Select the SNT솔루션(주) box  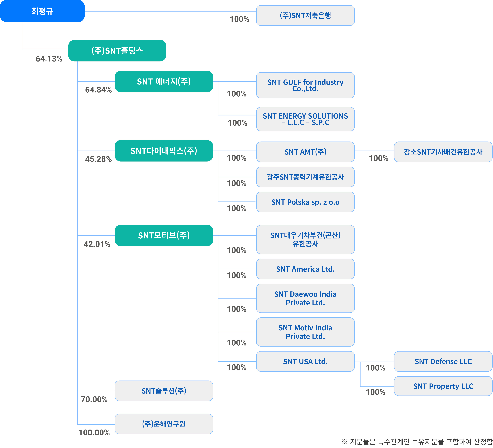[x=164, y=391]
